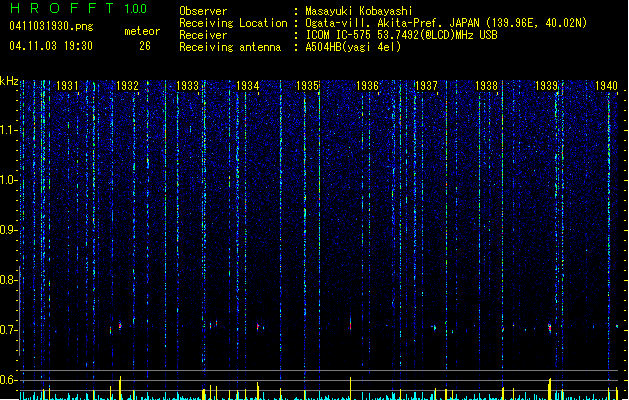Screen dimensions: 629x400
Task: Click time marker 1936
Action: point(367,86)
